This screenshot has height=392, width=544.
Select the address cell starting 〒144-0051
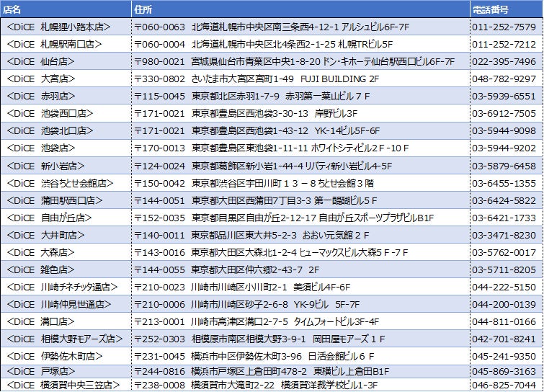click(300, 200)
